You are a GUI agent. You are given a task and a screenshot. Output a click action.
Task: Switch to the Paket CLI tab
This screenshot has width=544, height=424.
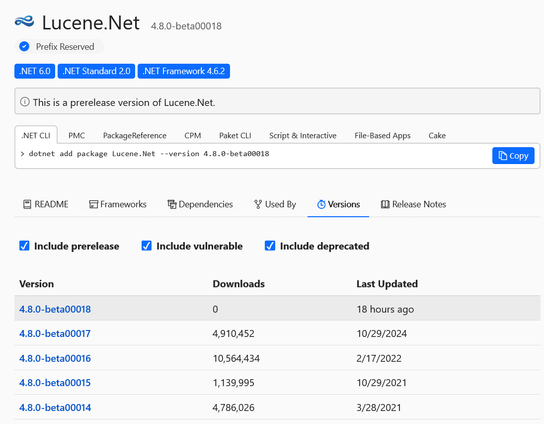tap(235, 135)
